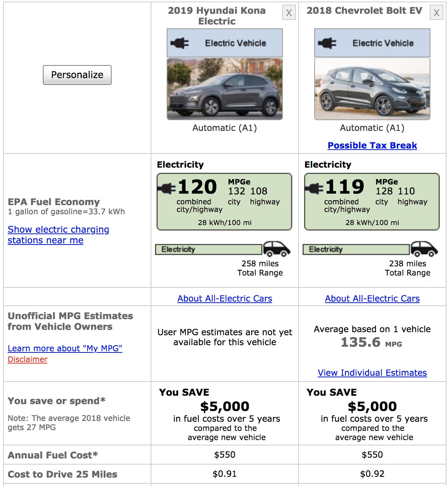Click the Chevrolet Bolt Electric Vehicle plug icon

[327, 43]
